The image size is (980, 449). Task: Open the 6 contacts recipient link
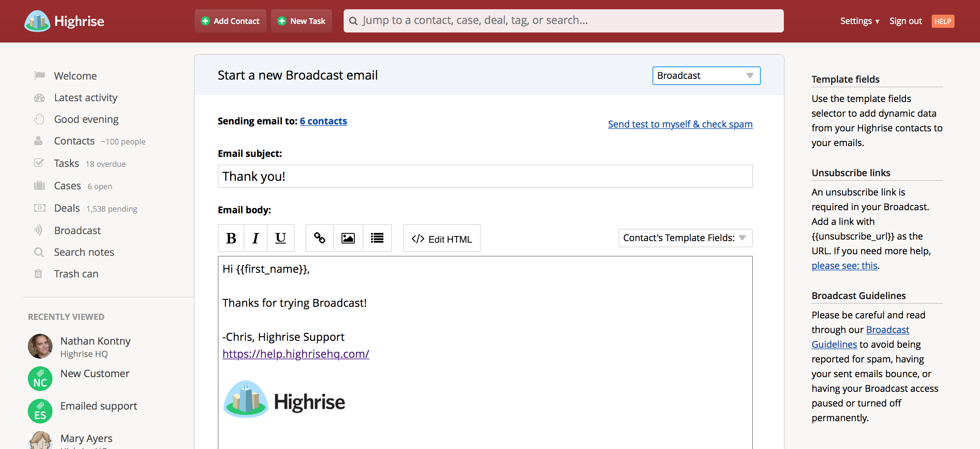[323, 121]
